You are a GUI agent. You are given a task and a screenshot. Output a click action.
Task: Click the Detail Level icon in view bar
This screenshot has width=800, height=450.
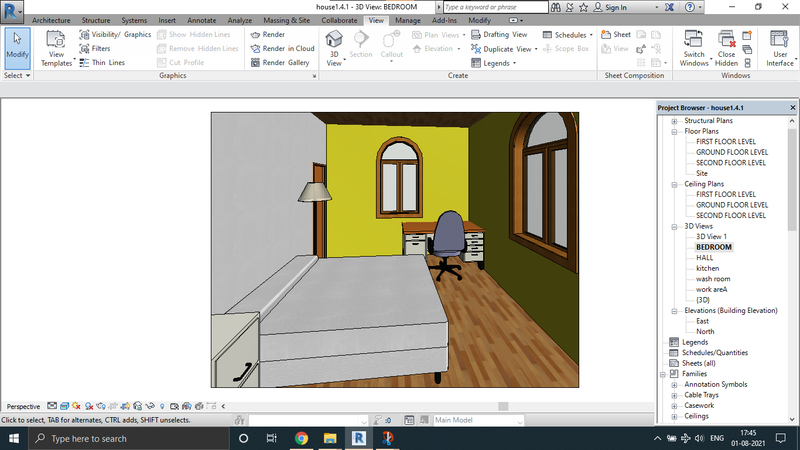(52, 406)
